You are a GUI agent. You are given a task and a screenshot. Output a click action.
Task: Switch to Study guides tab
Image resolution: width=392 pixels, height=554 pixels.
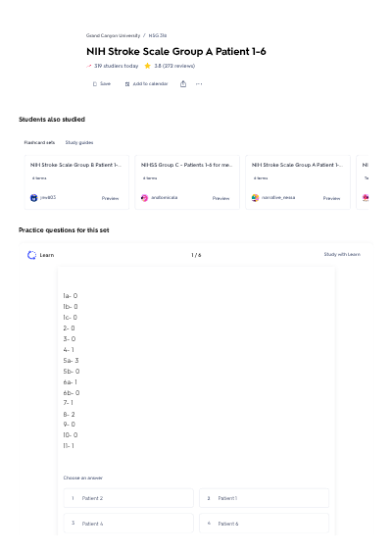79,142
